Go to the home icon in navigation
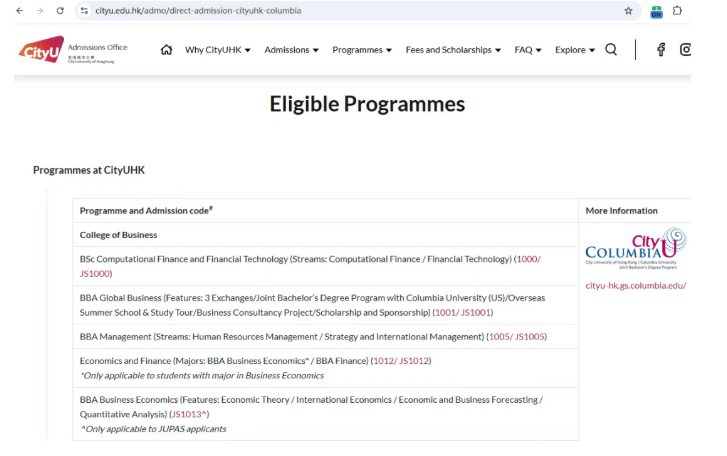This screenshot has height=456, width=727. point(166,50)
